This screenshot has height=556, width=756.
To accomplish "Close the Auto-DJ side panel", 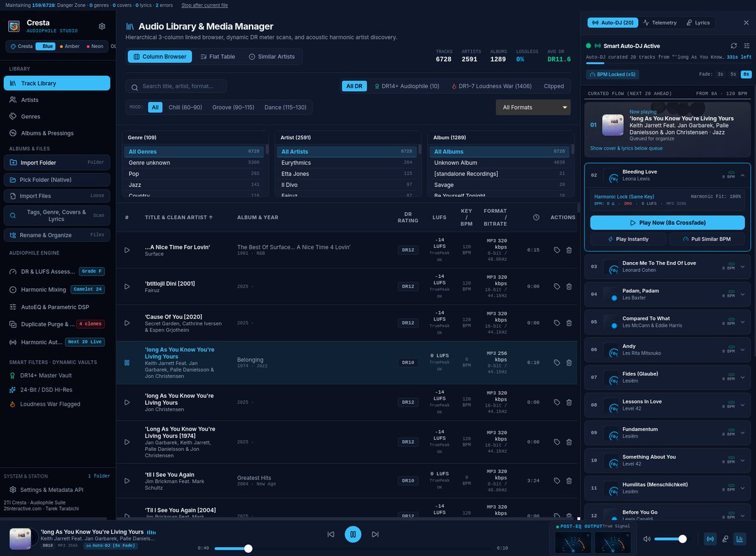I will tap(746, 23).
